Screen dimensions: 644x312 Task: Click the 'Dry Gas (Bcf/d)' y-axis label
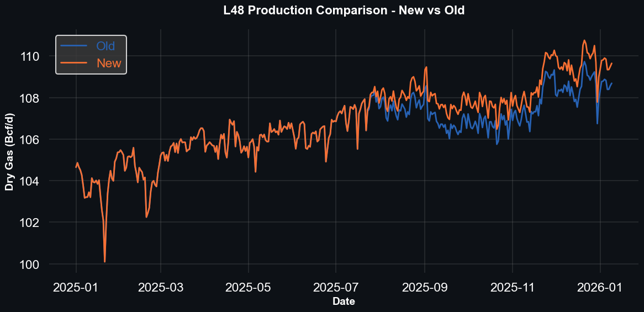click(9, 151)
